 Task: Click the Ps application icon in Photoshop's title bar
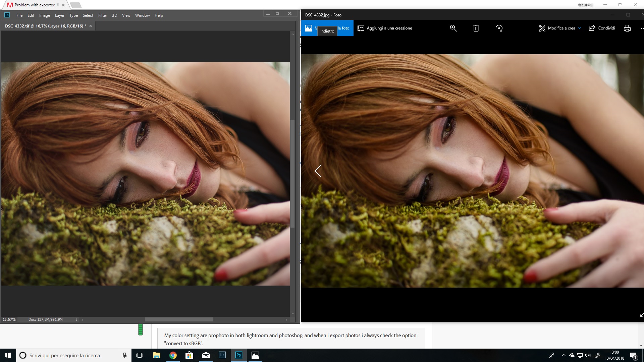pos(7,15)
